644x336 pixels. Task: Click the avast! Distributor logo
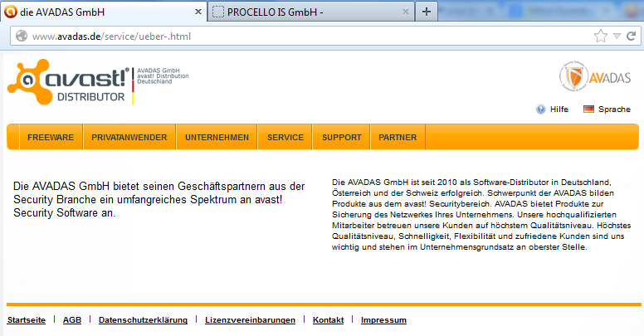click(x=68, y=85)
